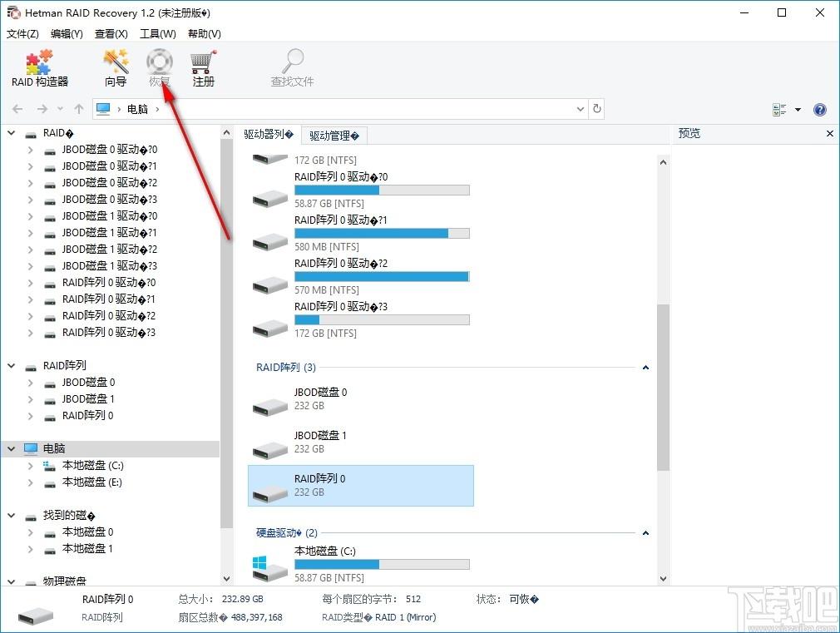The image size is (840, 633).
Task: Select JBOD磁盘 0 under RAID阵列 tree
Action: (88, 383)
